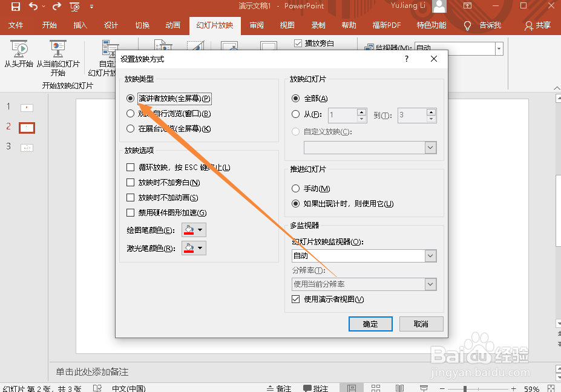
Task: Select From (从) slide range radio
Action: pos(295,114)
